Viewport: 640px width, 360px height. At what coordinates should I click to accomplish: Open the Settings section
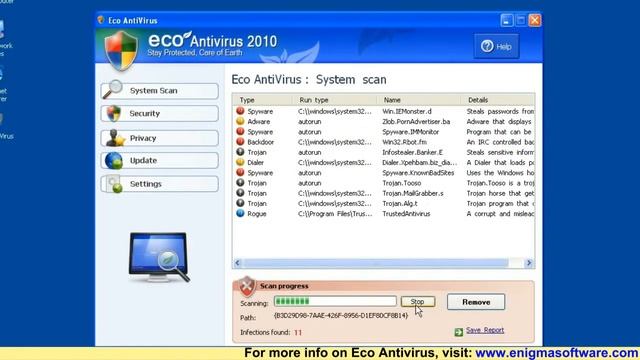pos(160,184)
